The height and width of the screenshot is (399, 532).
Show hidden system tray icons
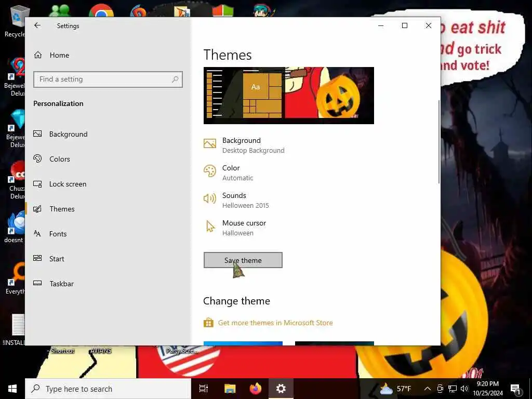coord(428,389)
